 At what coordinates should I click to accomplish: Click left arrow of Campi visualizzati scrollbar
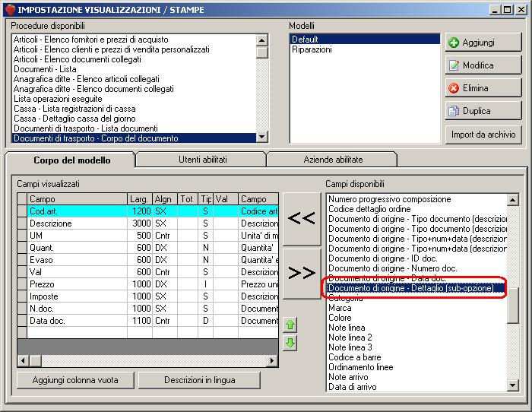pyautogui.click(x=23, y=360)
